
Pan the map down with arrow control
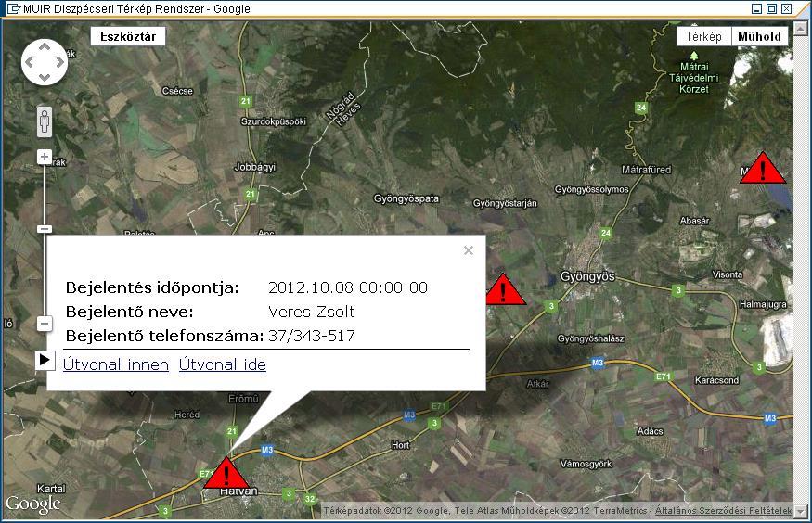tap(45, 78)
